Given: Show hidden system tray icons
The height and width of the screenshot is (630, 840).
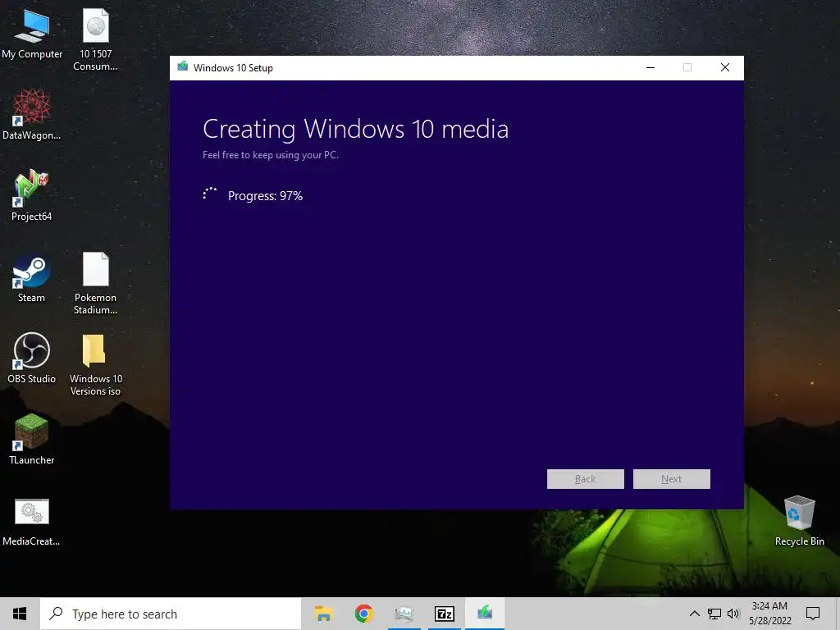Looking at the screenshot, I should point(694,614).
